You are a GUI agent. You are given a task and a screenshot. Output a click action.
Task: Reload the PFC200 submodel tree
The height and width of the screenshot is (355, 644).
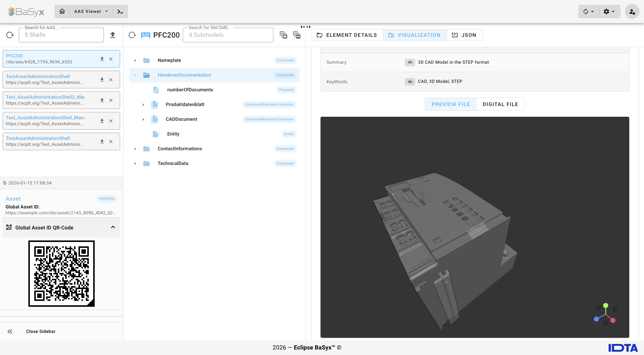coord(132,35)
